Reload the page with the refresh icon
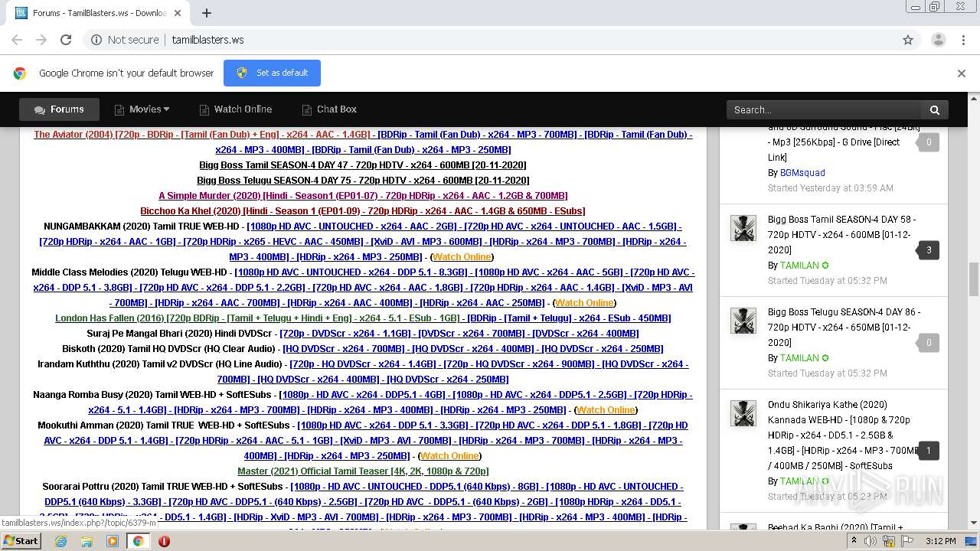The image size is (980, 551). click(x=66, y=40)
